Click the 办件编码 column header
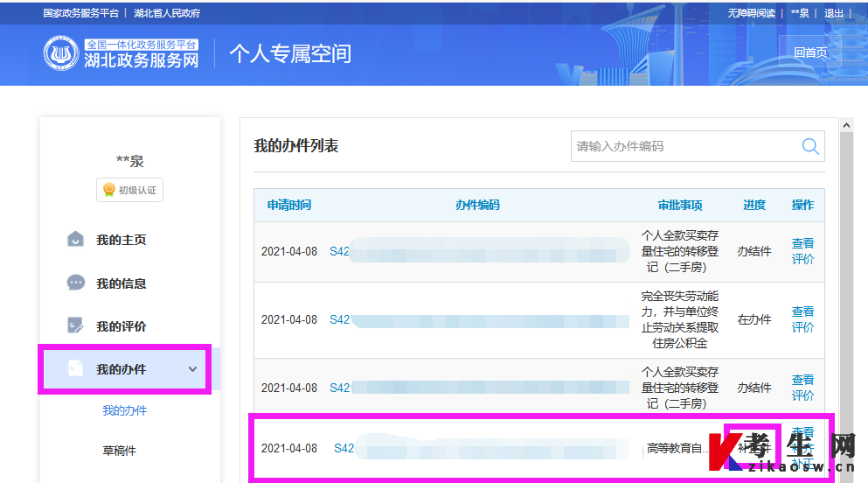 [478, 205]
